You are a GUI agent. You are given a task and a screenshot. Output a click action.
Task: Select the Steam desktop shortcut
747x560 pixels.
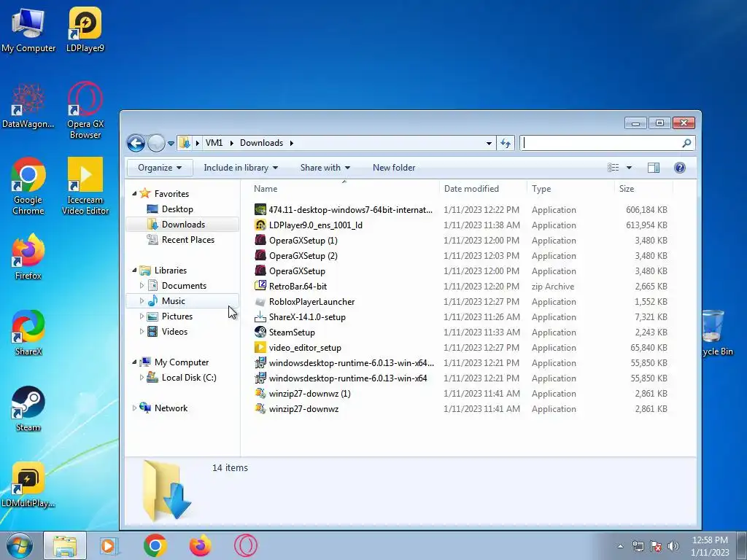[x=28, y=409]
